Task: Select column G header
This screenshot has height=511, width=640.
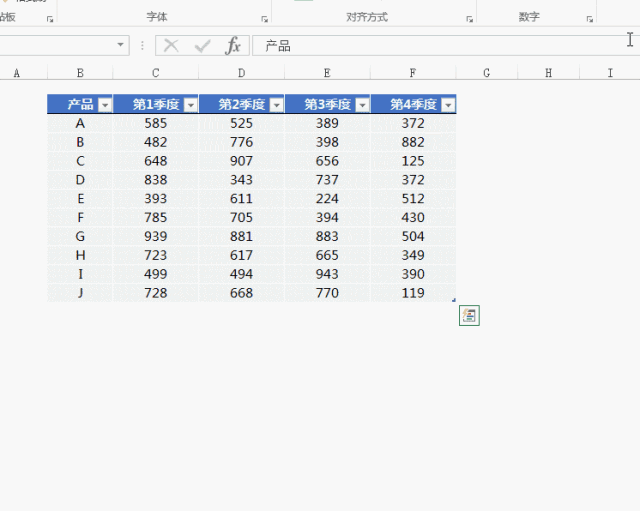Action: (x=487, y=73)
